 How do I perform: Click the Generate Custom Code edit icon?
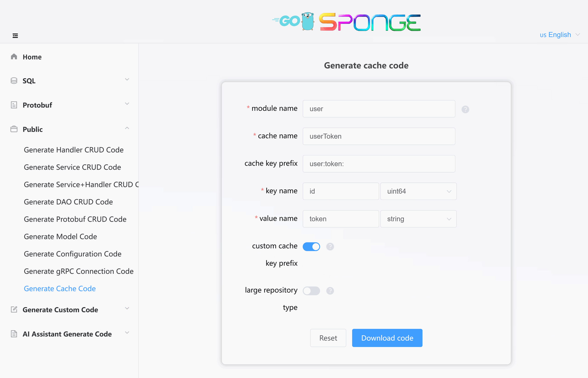pyautogui.click(x=14, y=309)
